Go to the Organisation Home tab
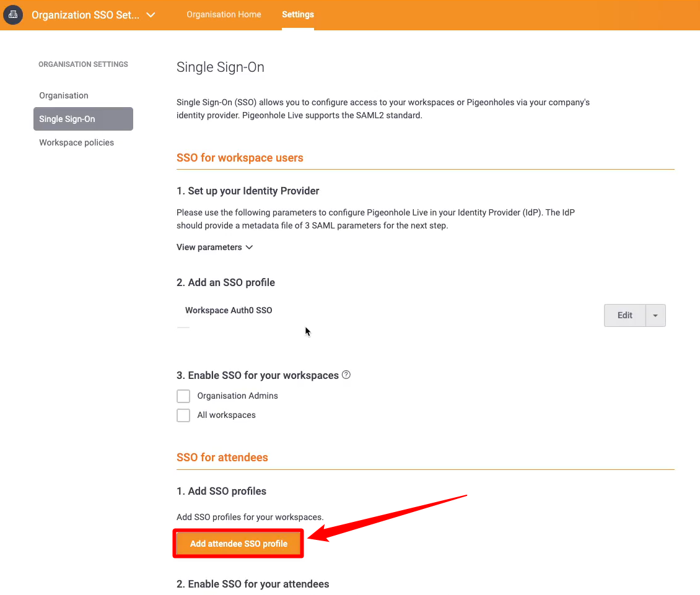Screen dimensions: 700x595 pos(224,14)
